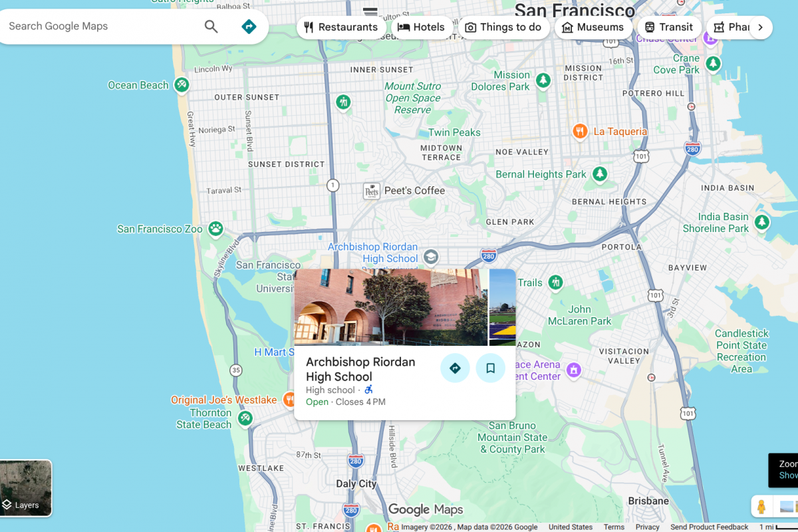Click inside the Search Google Maps field

[100, 27]
